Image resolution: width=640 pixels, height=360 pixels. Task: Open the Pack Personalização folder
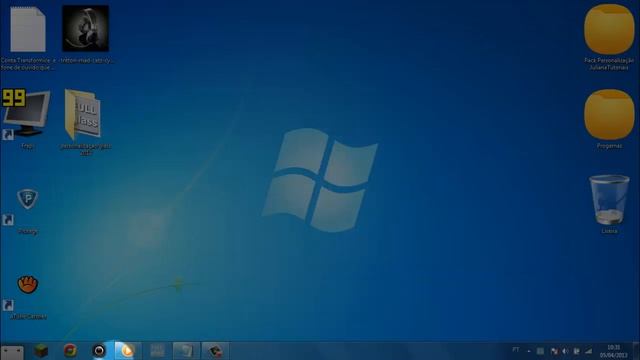609,29
